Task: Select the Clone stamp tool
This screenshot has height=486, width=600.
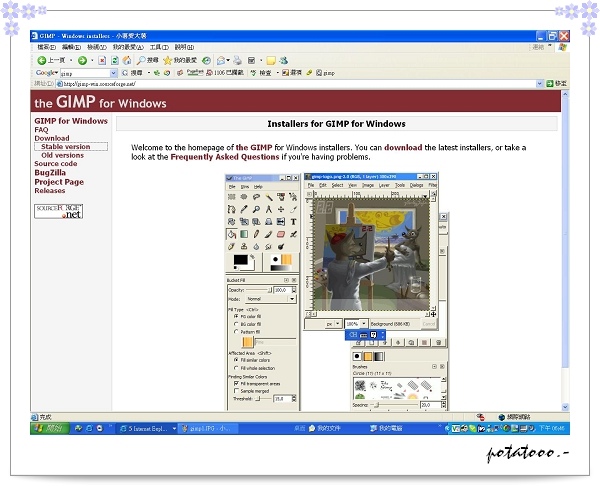Action: pyautogui.click(x=244, y=246)
